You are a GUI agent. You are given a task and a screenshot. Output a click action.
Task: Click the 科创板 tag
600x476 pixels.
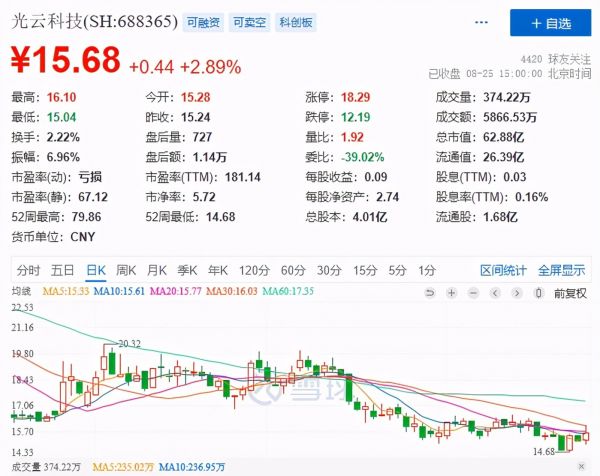point(296,23)
